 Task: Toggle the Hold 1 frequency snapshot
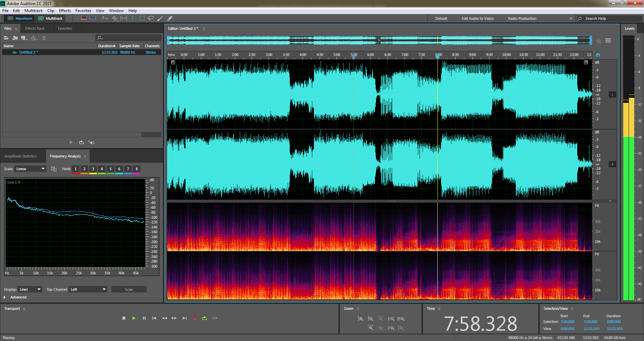pos(75,169)
